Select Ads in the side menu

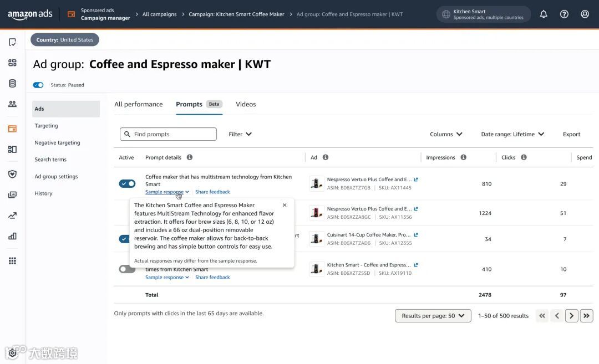click(x=66, y=109)
